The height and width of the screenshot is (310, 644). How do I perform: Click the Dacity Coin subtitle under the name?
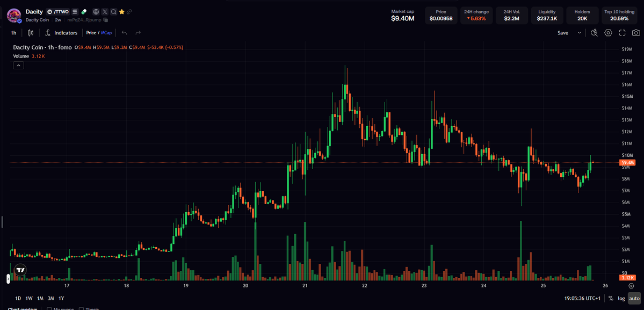38,20
